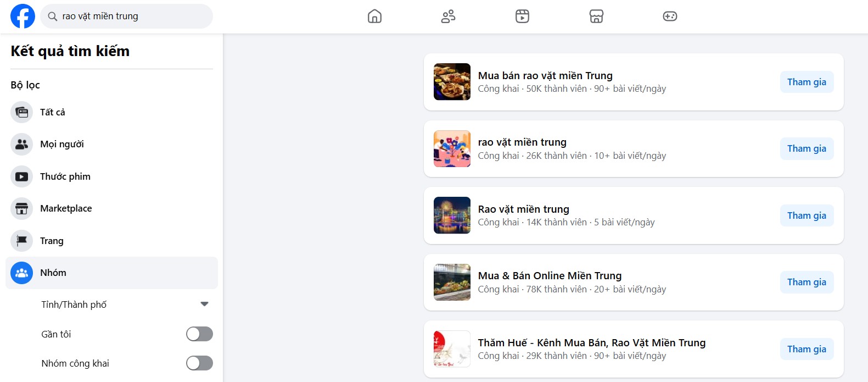
Task: Enable the Gần tôi toggle
Action: [199, 334]
